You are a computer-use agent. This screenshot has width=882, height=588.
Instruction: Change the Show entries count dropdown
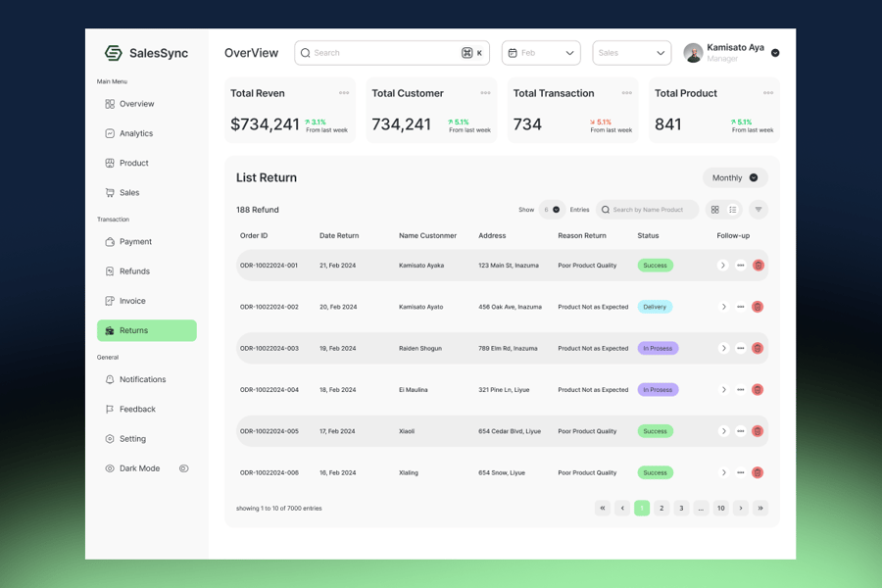click(x=552, y=210)
